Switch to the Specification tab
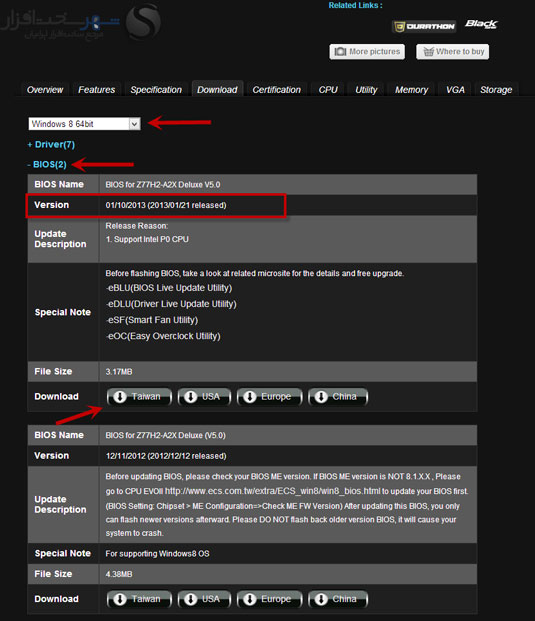 tap(156, 90)
